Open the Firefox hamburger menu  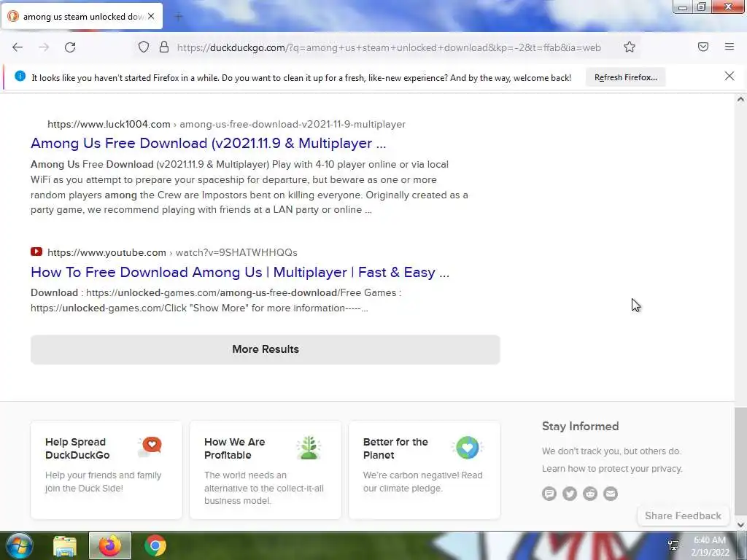(729, 47)
